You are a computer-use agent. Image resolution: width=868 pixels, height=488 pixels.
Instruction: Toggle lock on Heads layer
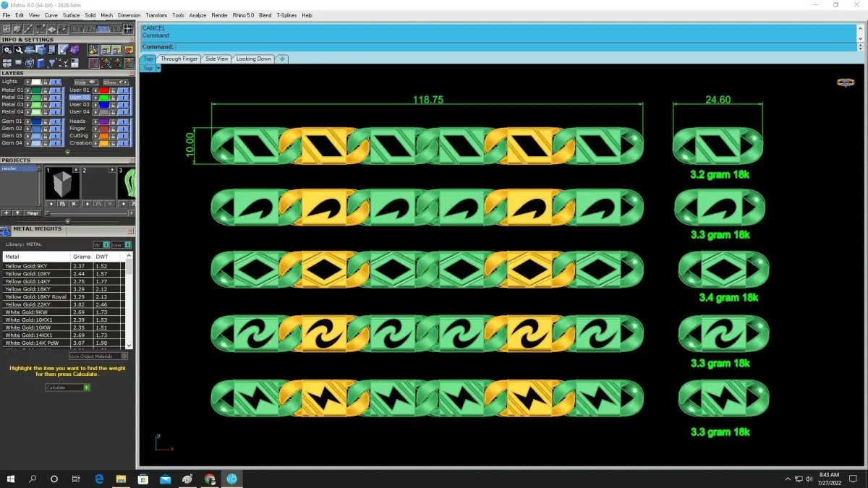[114, 121]
